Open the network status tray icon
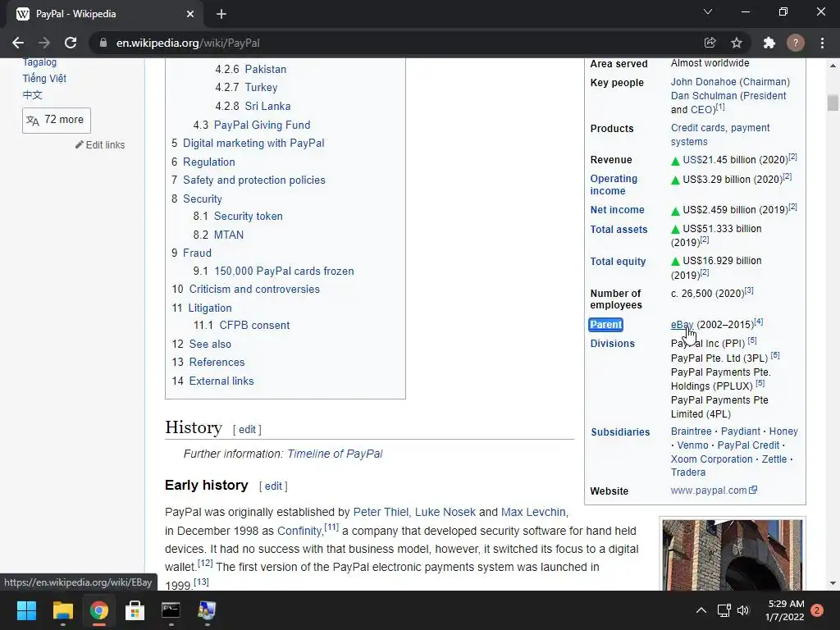This screenshot has width=840, height=630. pyautogui.click(x=724, y=610)
